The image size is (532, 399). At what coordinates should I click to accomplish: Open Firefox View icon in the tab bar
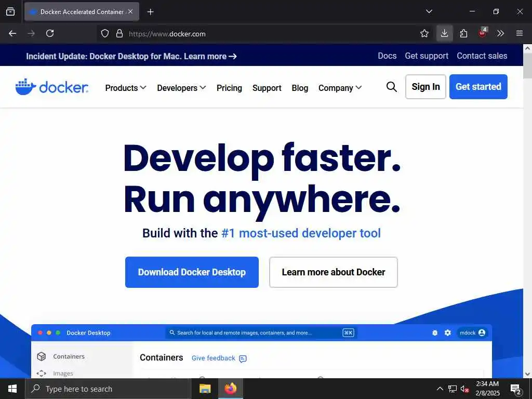coord(10,11)
